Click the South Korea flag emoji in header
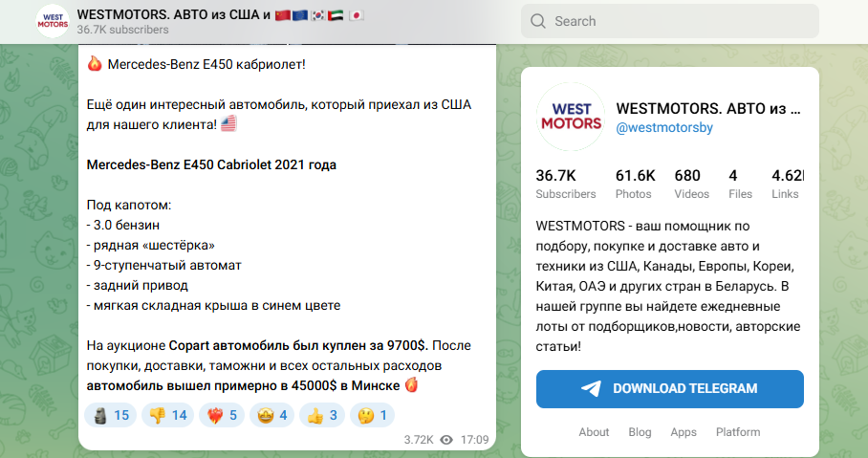868x458 pixels. (317, 15)
